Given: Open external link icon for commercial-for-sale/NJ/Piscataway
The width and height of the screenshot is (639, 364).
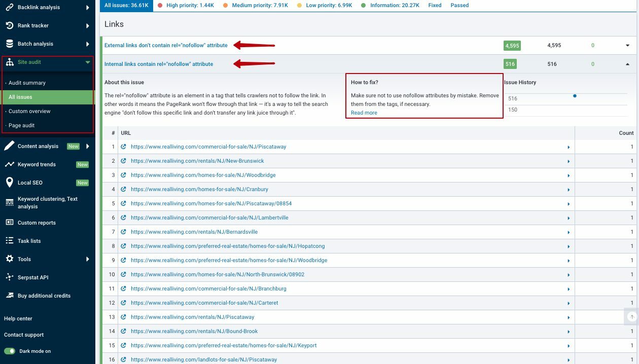Looking at the screenshot, I should click(x=123, y=147).
